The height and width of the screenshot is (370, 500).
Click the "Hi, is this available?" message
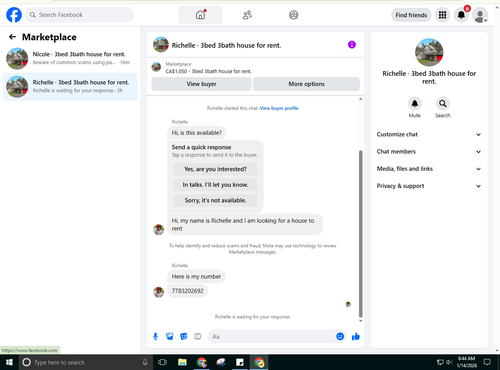pyautogui.click(x=197, y=133)
